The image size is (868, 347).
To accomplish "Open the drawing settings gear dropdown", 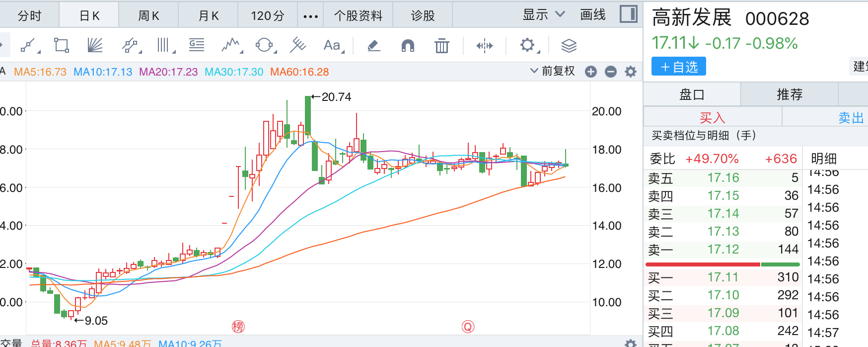I will tap(528, 46).
